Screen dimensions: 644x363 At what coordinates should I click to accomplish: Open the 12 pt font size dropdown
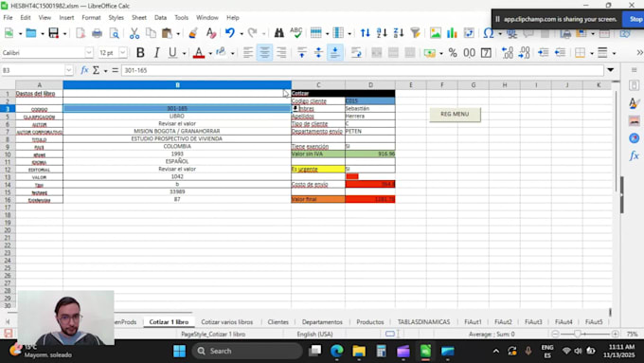[122, 53]
